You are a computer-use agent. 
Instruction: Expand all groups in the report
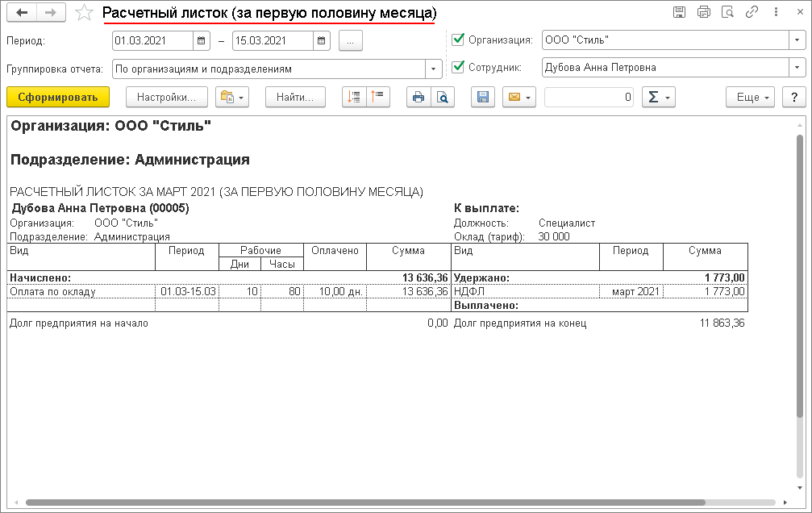click(353, 98)
